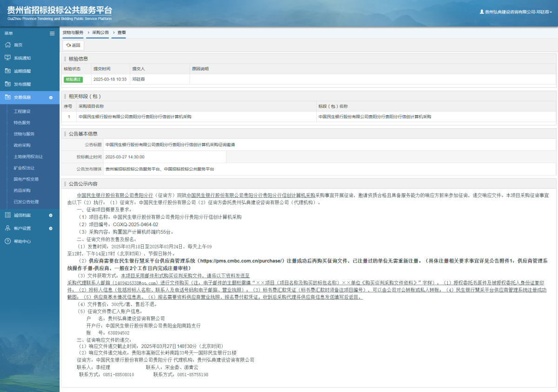Select 已发公告处理 in the sidebar

[26, 202]
